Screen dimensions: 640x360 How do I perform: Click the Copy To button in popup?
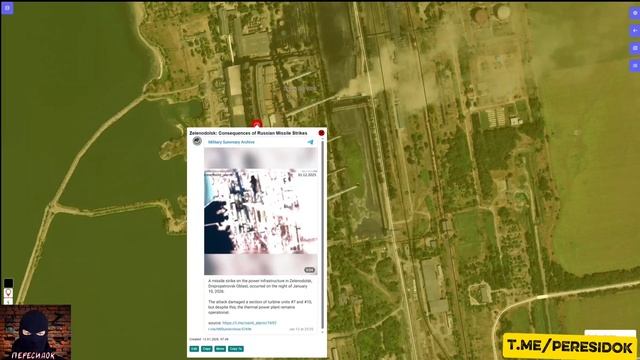pyautogui.click(x=236, y=349)
